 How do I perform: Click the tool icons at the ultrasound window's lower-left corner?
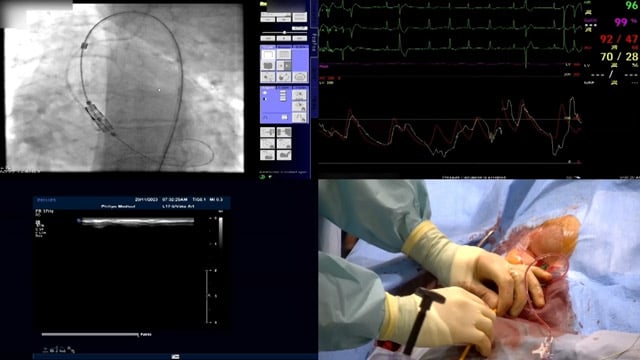(x=59, y=350)
